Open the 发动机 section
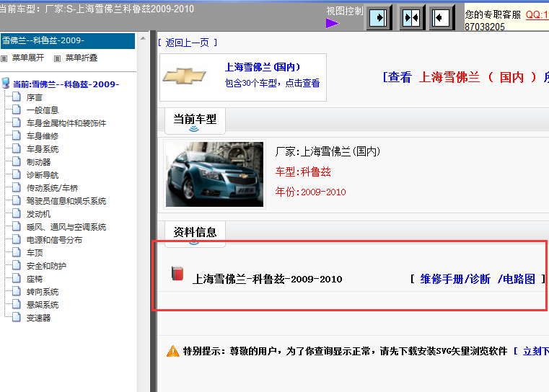This screenshot has height=392, width=549. pos(38,214)
